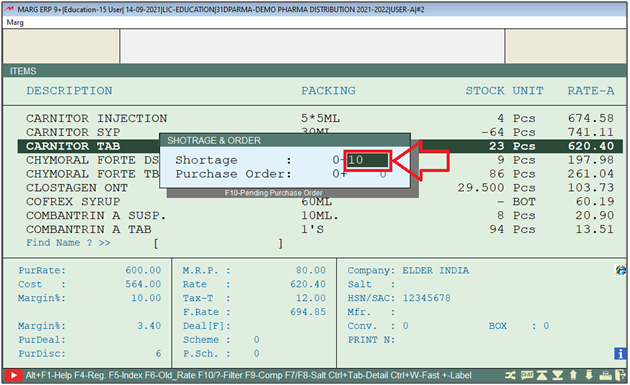Image resolution: width=630 pixels, height=385 pixels.
Task: Jump to bottom using downward triangle icon
Action: 558,375
